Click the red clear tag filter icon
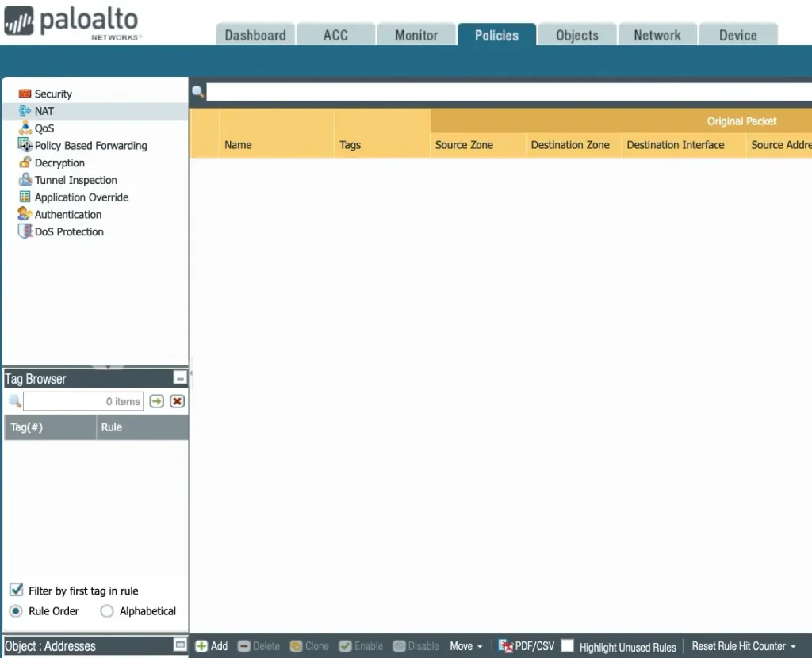Image resolution: width=812 pixels, height=658 pixels. coord(177,401)
